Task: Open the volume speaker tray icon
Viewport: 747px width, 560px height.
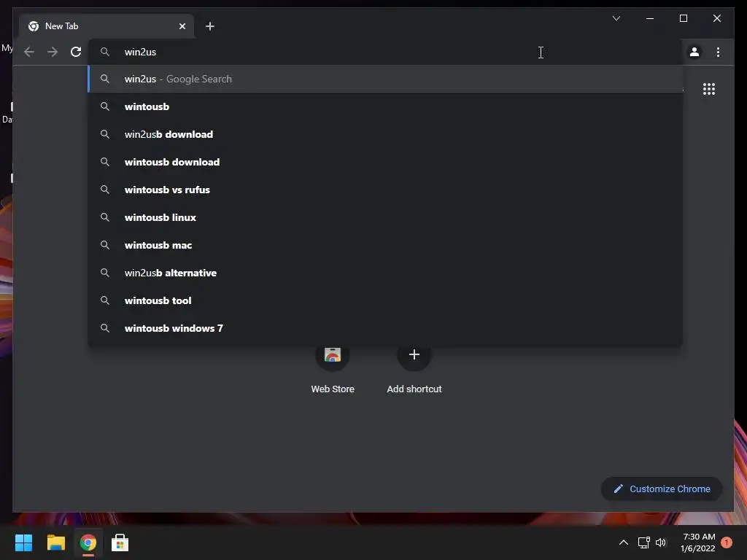Action: point(661,542)
